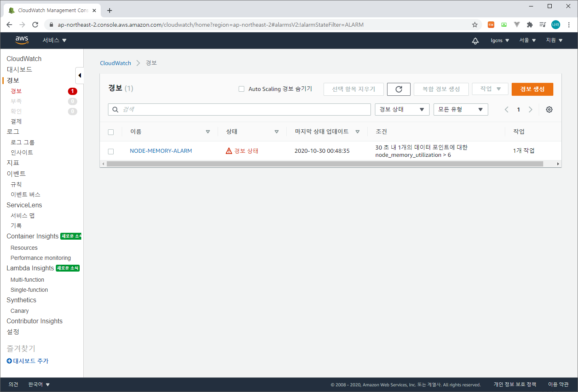Reload the browser page
This screenshot has width=578, height=392.
point(35,25)
